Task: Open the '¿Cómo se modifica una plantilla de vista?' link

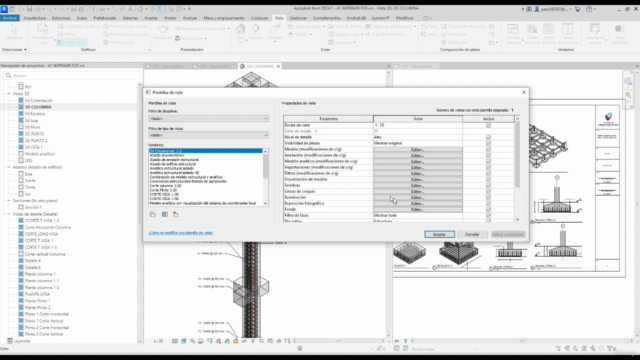Action: coord(181,233)
